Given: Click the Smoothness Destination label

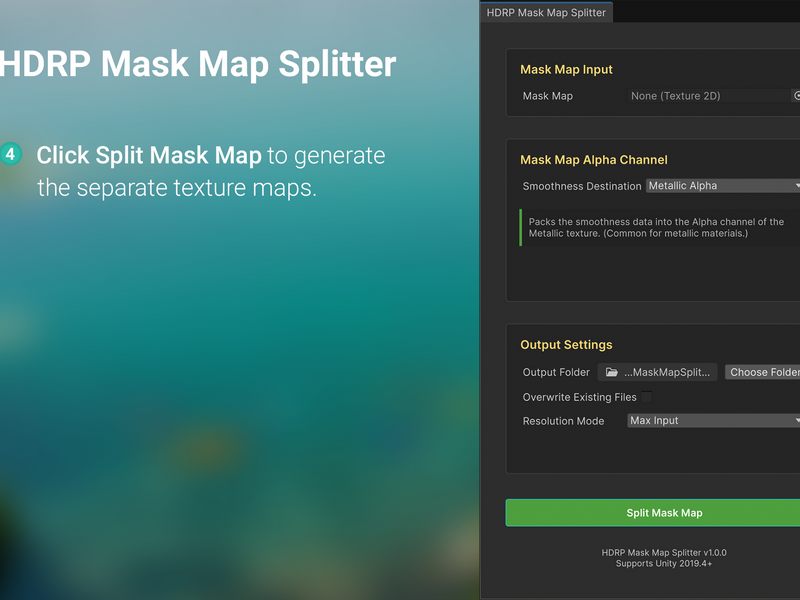Looking at the screenshot, I should (582, 186).
